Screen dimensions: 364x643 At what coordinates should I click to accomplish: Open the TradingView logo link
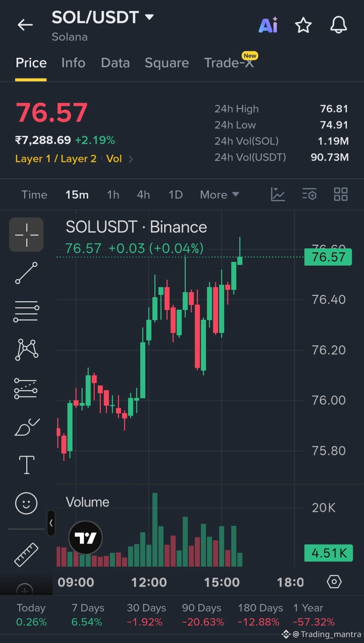85,538
